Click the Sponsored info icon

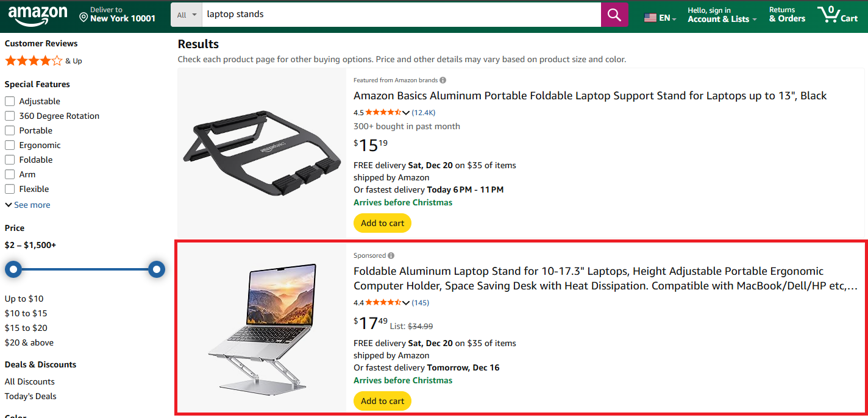pyautogui.click(x=391, y=255)
